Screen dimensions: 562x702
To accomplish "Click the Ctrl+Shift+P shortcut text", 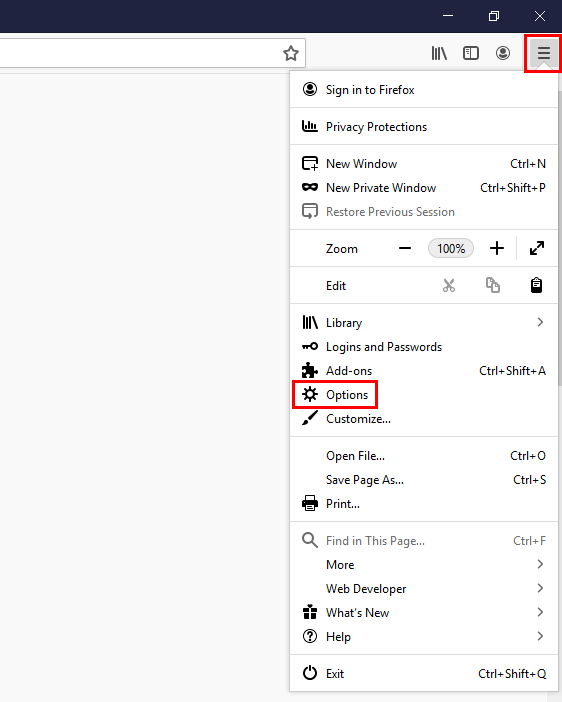I will coord(513,187).
